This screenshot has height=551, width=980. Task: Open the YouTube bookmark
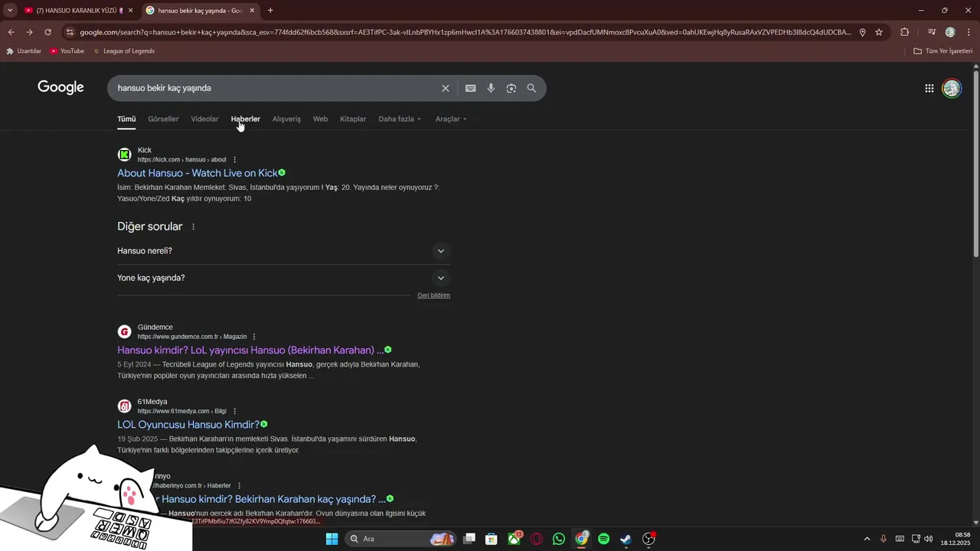point(67,51)
